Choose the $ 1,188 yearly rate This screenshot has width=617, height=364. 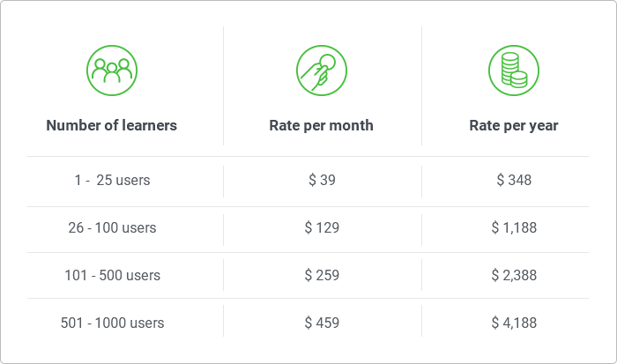pos(514,228)
